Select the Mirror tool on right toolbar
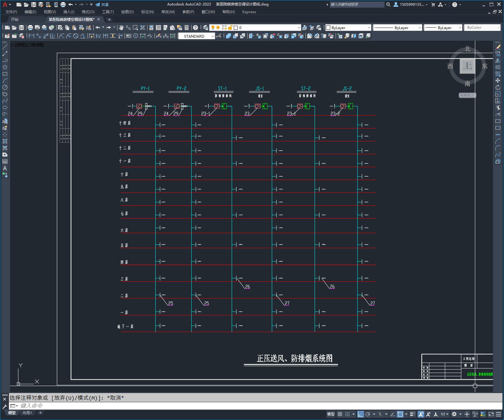The height and width of the screenshot is (420, 504). pos(498,60)
